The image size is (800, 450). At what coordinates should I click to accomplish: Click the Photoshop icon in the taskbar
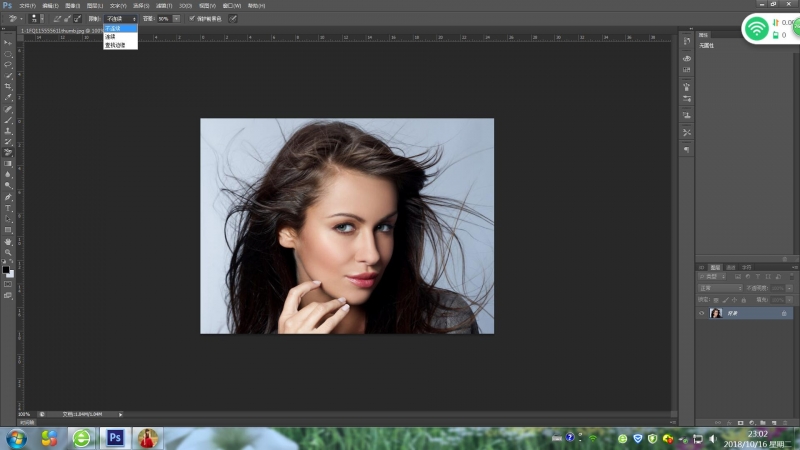[115, 437]
